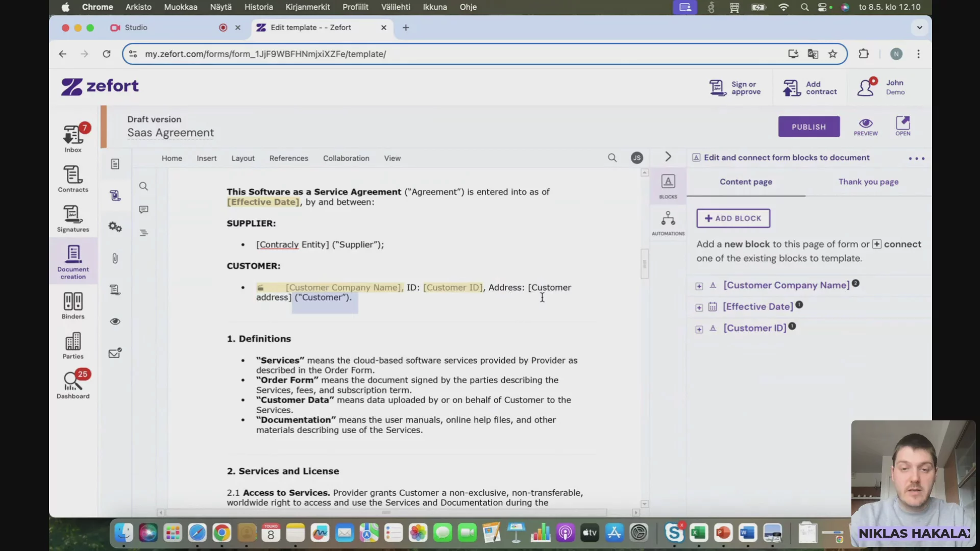Open Parties in the sidebar
Viewport: 980px width, 551px height.
[x=73, y=345]
